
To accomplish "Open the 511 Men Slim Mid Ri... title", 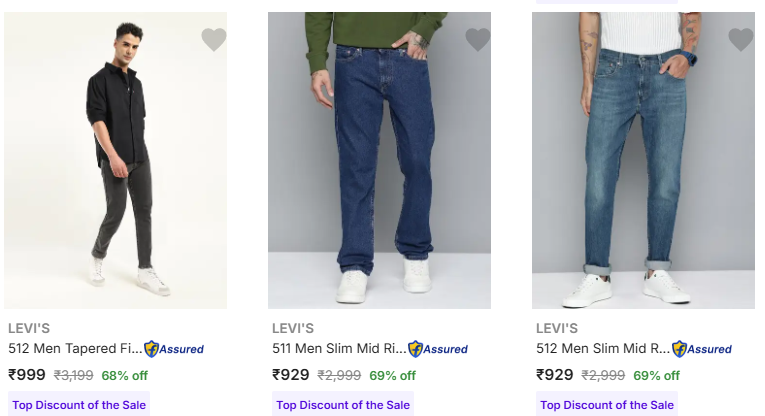I will pyautogui.click(x=339, y=349).
